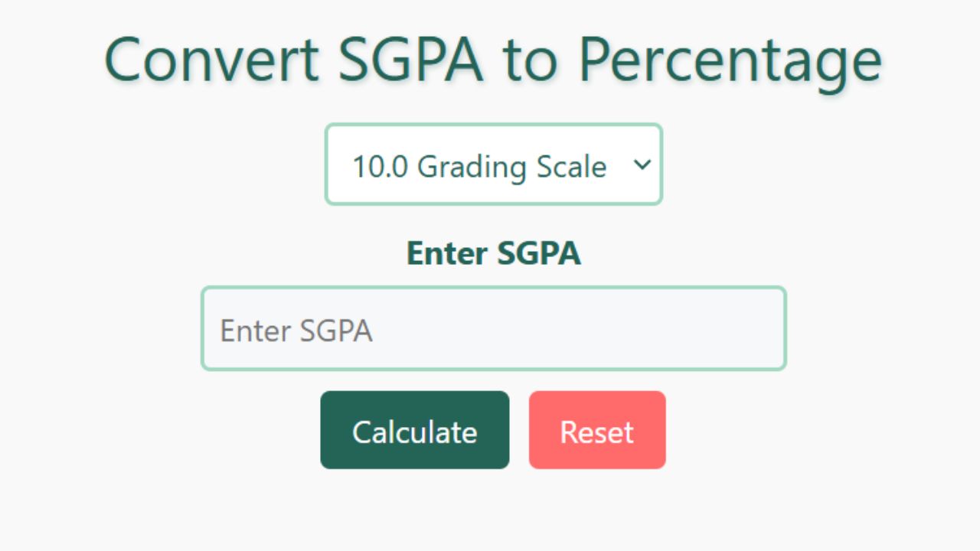The image size is (980, 551).
Task: Click the red Reset clear button
Action: tap(597, 430)
